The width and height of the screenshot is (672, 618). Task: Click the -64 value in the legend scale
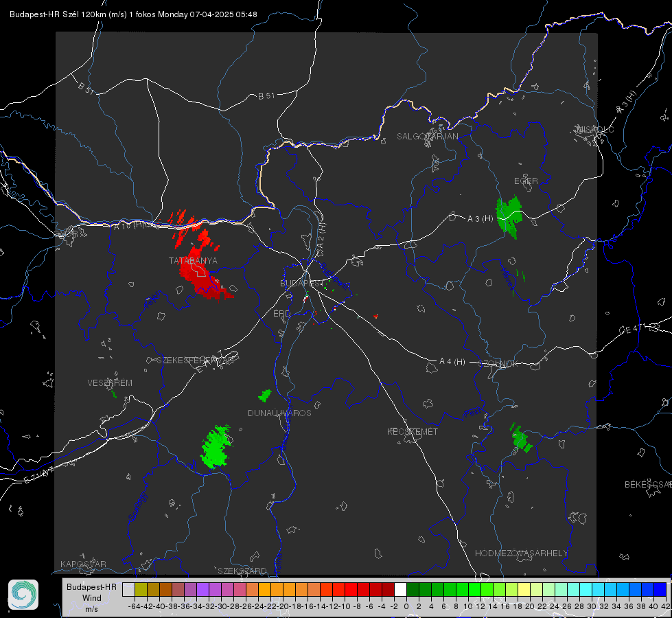point(135,606)
